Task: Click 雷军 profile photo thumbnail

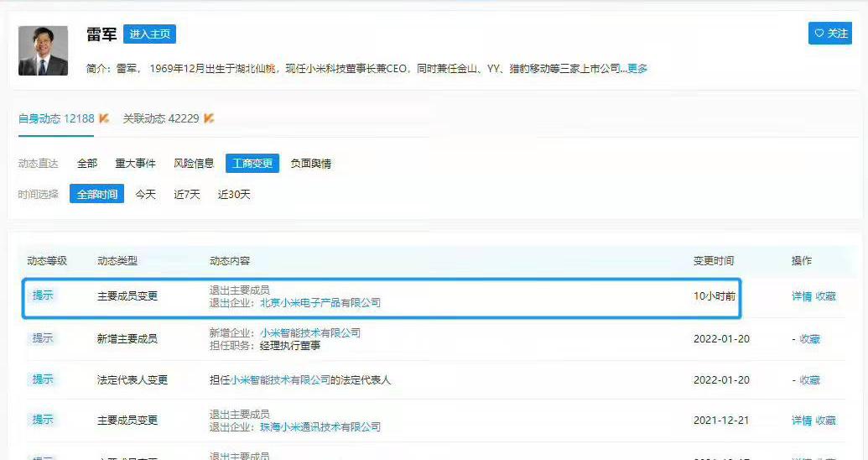Action: (x=43, y=50)
